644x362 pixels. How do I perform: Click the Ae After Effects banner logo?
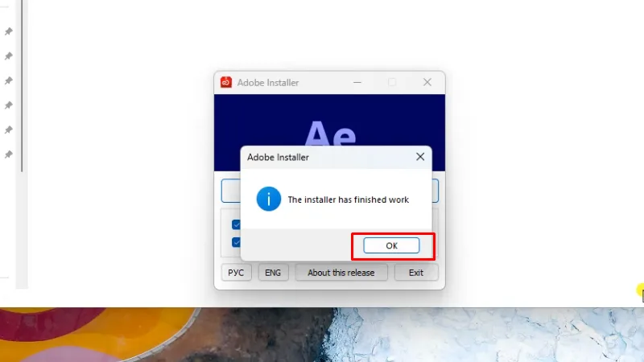click(330, 134)
